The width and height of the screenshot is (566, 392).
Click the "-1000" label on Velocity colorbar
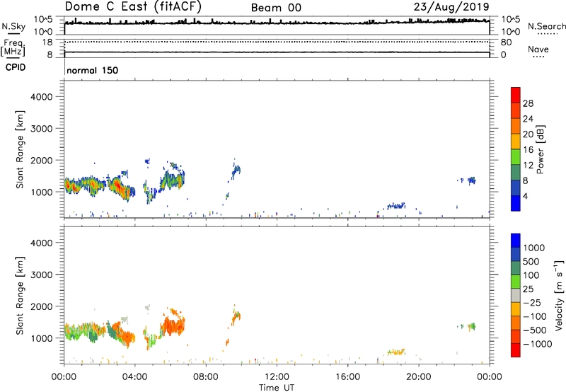click(x=537, y=344)
